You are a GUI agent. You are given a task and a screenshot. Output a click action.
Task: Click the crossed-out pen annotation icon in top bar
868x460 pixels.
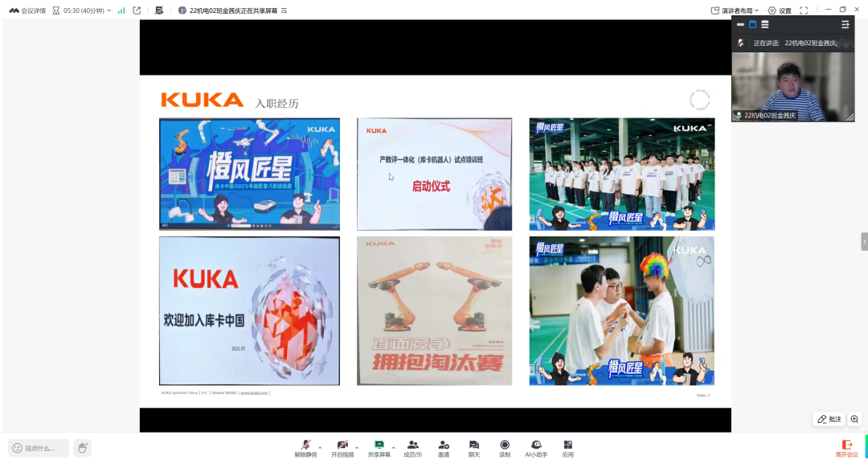click(x=159, y=10)
